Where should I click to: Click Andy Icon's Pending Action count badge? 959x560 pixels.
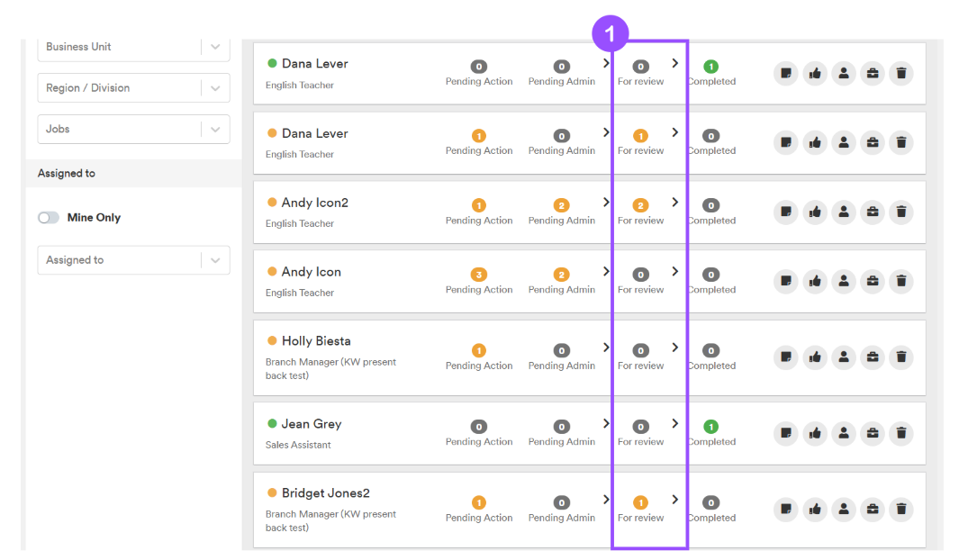(x=479, y=275)
